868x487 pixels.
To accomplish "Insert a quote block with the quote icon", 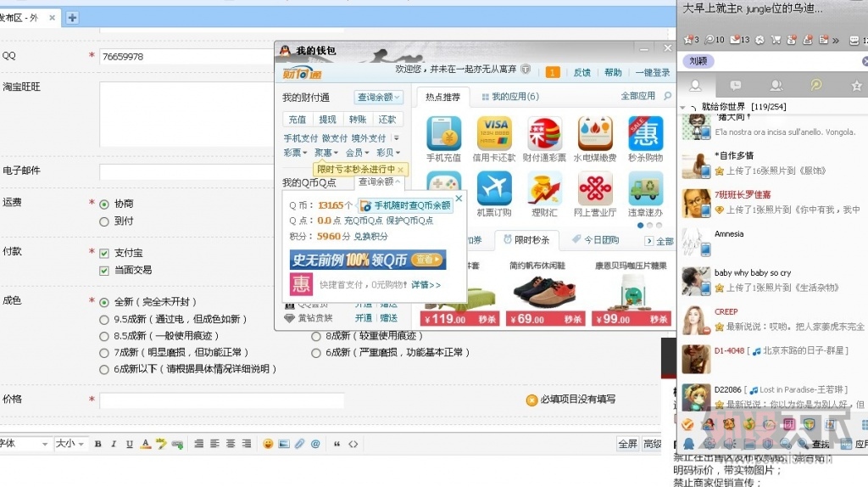I will pos(337,444).
